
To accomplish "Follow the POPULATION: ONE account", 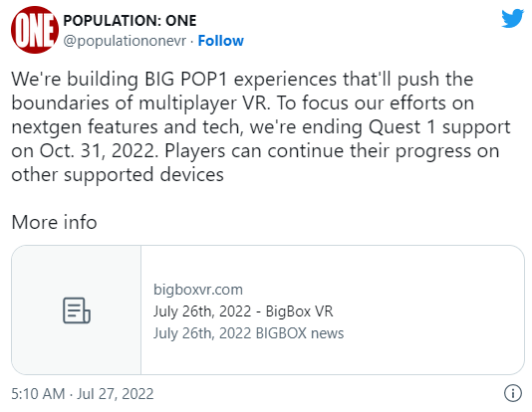I will point(220,41).
